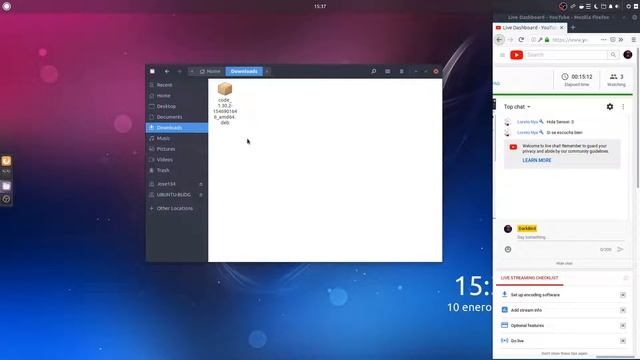Select Downloads in the sidebar
640x360 pixels.
point(177,128)
